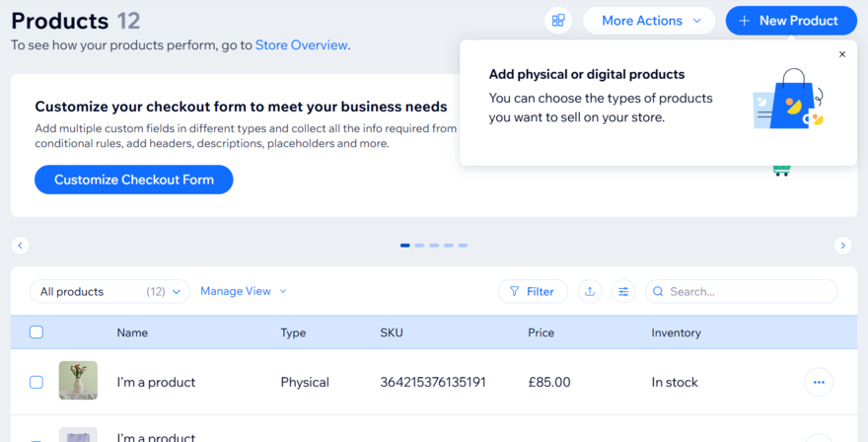Viewport: 868px width, 442px height.
Task: Click the In stock inventory cell
Action: point(675,382)
